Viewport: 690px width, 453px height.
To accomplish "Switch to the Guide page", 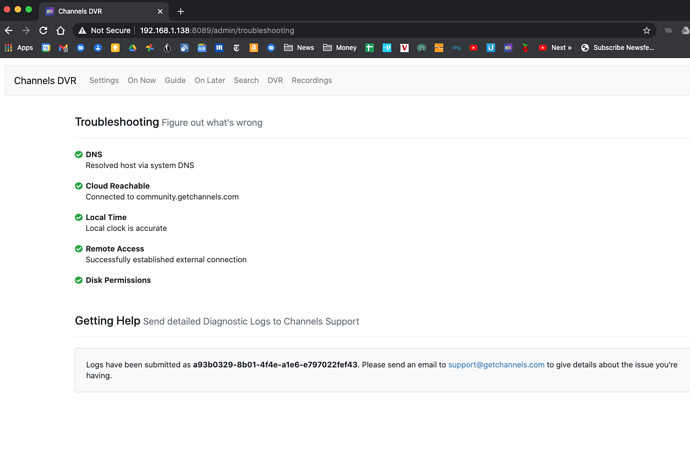I will 175,80.
